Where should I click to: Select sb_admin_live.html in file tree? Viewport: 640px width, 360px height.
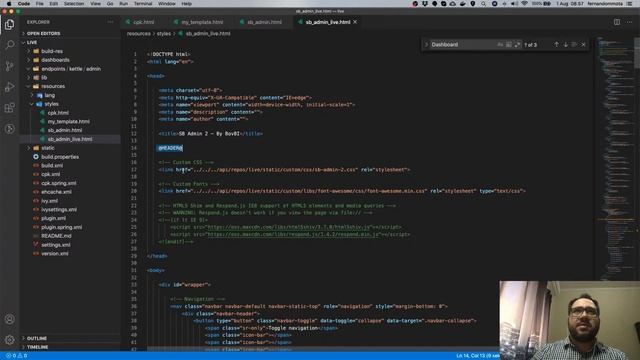pyautogui.click(x=70, y=139)
